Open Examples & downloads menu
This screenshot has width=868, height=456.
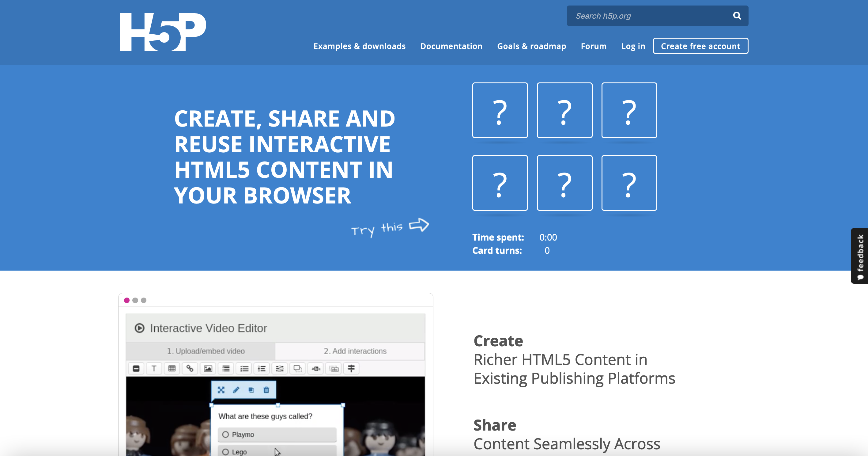click(359, 46)
